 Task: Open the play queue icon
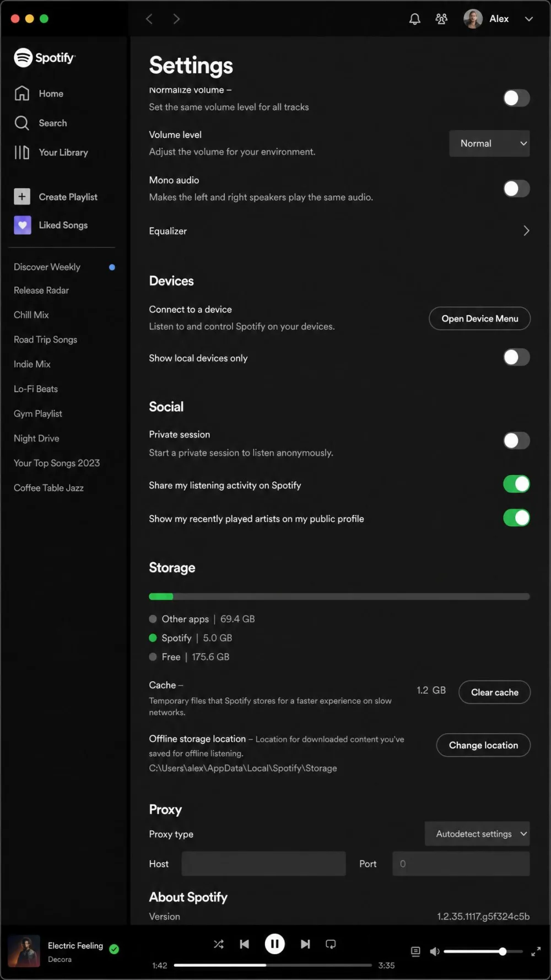pyautogui.click(x=415, y=951)
